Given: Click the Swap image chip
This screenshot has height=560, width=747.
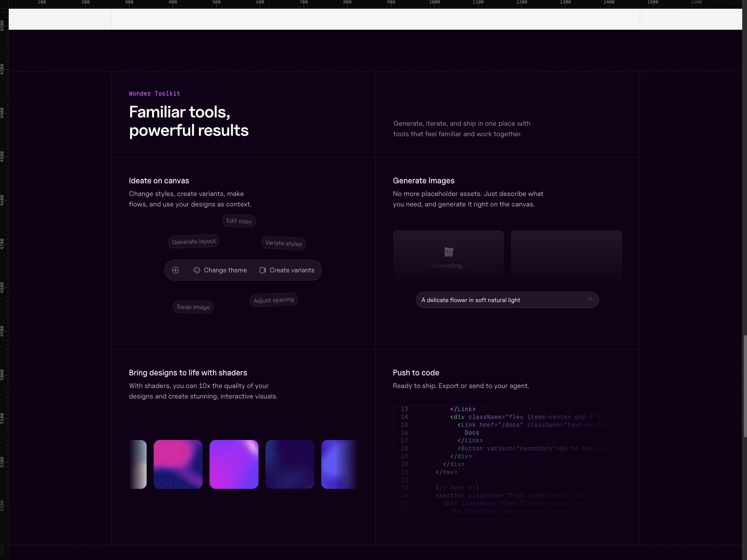Looking at the screenshot, I should (193, 307).
